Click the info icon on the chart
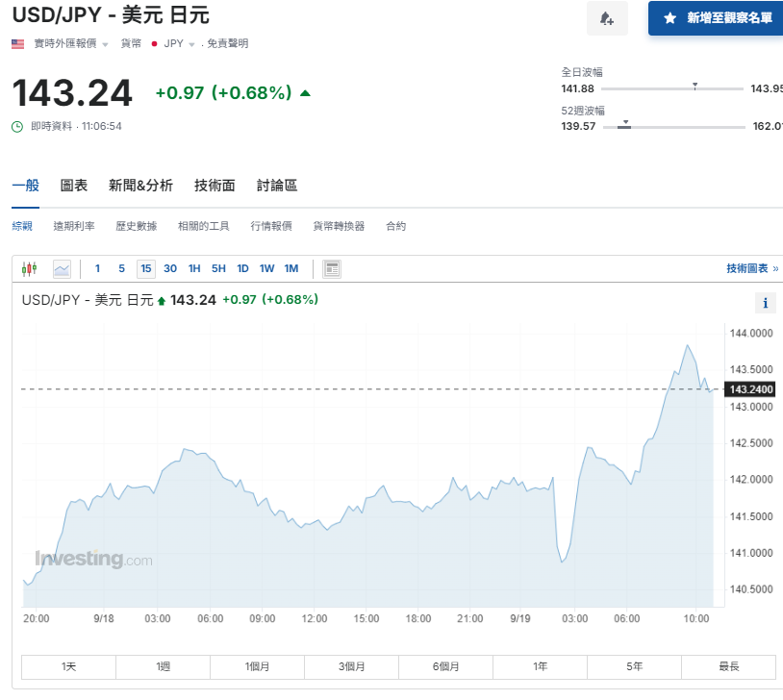 pos(765,302)
